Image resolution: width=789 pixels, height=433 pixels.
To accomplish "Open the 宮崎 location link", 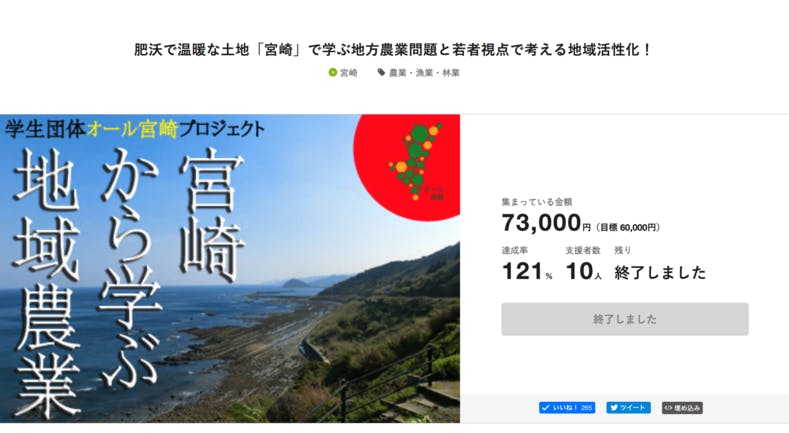I will (x=349, y=73).
